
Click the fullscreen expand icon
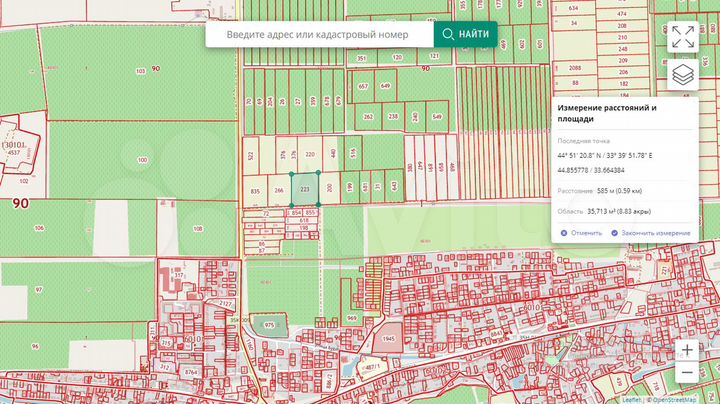[x=683, y=37]
